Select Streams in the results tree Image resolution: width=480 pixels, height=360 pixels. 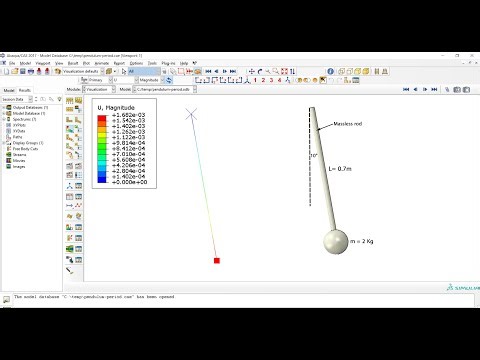click(19, 155)
